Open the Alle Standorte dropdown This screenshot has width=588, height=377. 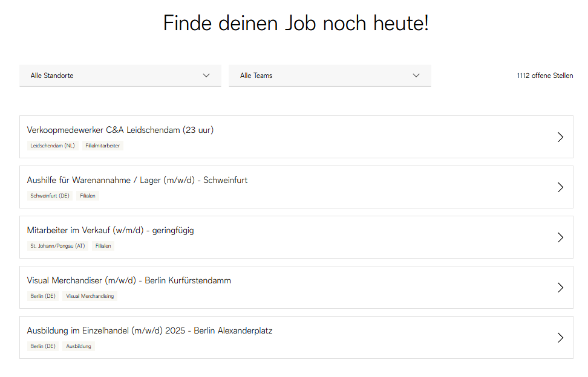120,75
